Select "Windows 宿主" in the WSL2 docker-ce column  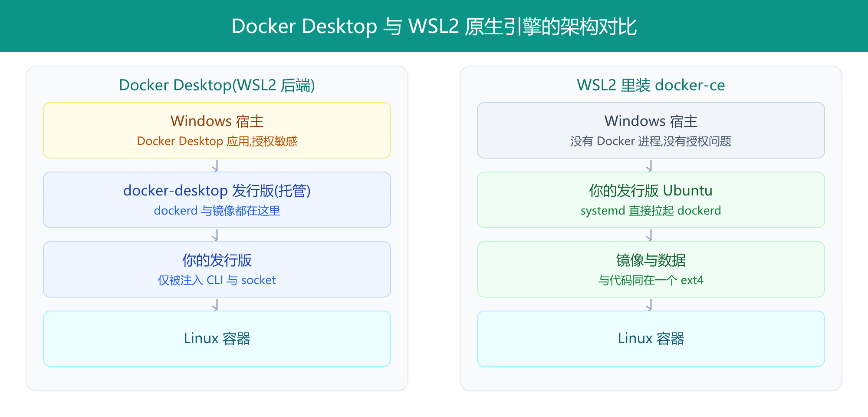pyautogui.click(x=651, y=121)
